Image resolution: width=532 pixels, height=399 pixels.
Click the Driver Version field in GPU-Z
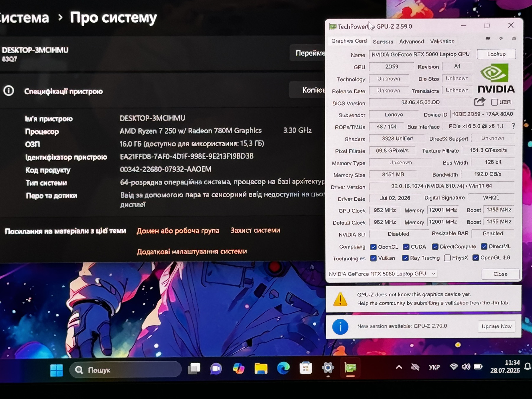442,186
